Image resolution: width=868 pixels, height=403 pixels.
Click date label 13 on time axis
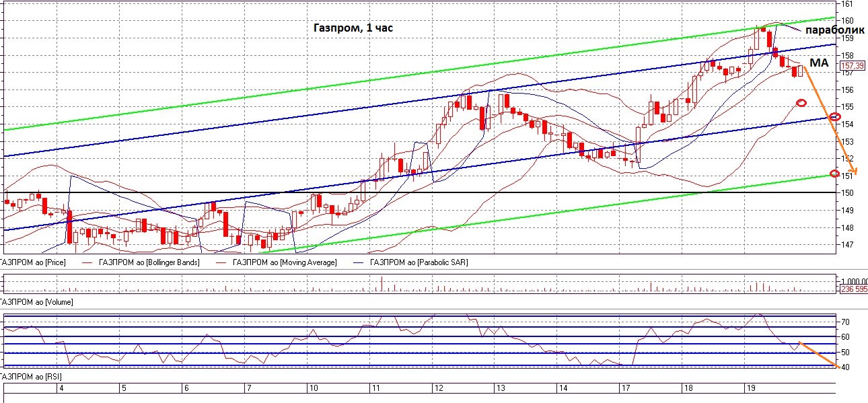click(x=500, y=388)
